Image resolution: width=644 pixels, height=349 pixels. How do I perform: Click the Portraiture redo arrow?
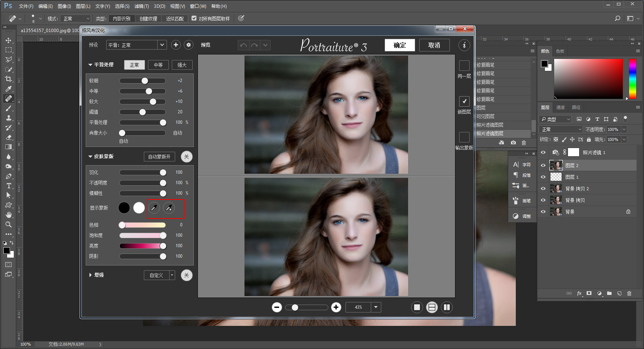tap(255, 45)
